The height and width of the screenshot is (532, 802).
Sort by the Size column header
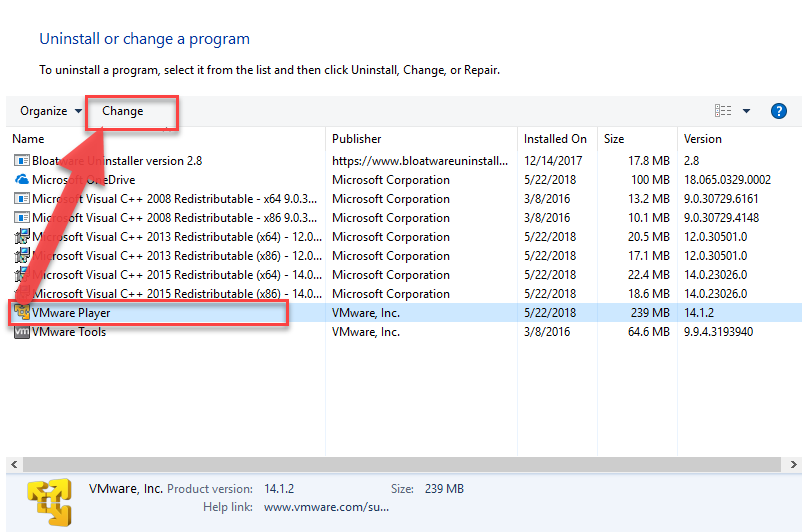point(614,139)
